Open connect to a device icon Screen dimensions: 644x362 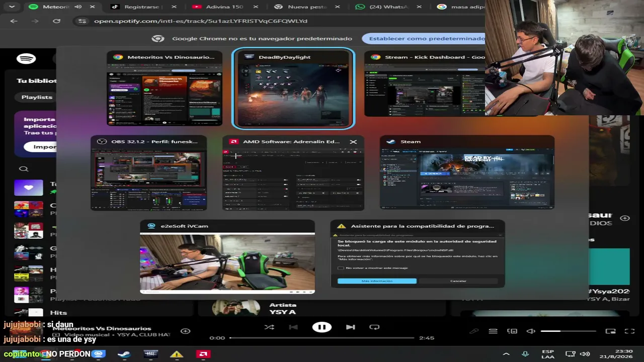pos(512,331)
